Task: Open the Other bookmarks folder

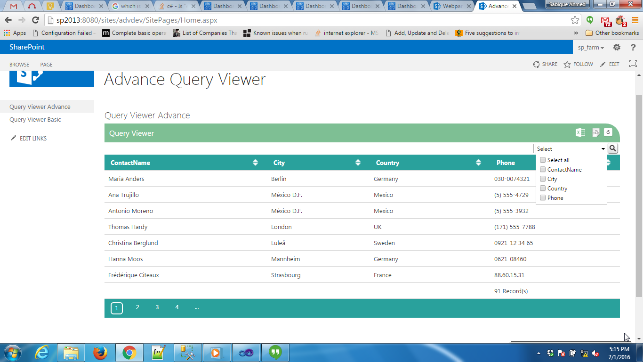Action: pyautogui.click(x=612, y=33)
